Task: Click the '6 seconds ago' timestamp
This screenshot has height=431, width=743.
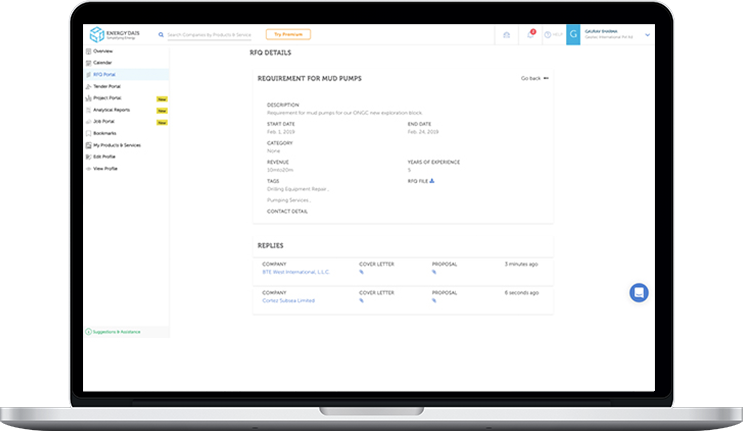Action: click(x=521, y=293)
